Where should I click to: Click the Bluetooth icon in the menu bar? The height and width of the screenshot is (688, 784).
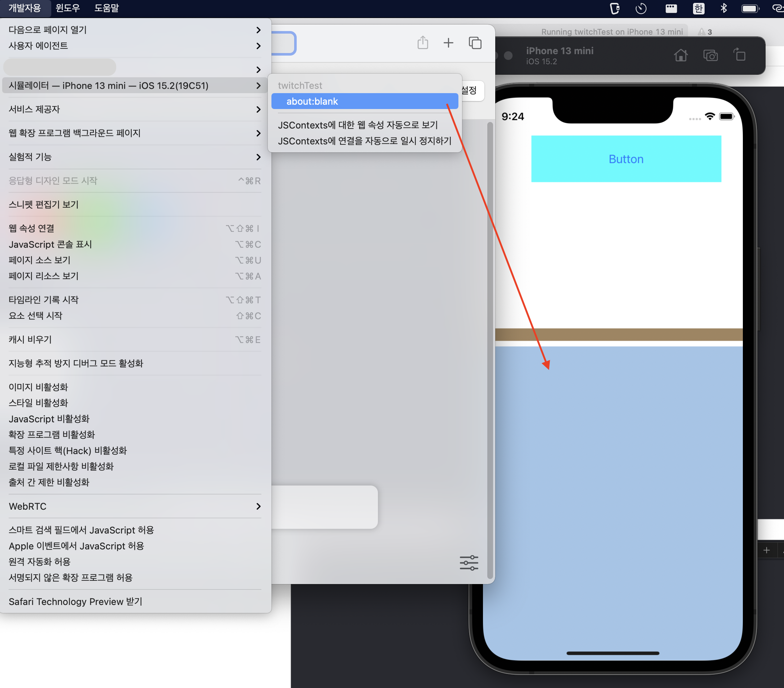(x=723, y=8)
